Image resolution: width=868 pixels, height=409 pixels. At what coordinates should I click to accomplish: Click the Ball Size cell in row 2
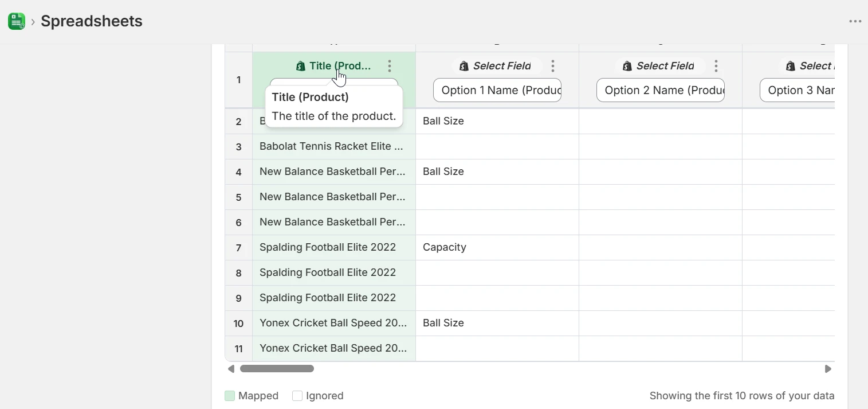(x=497, y=121)
